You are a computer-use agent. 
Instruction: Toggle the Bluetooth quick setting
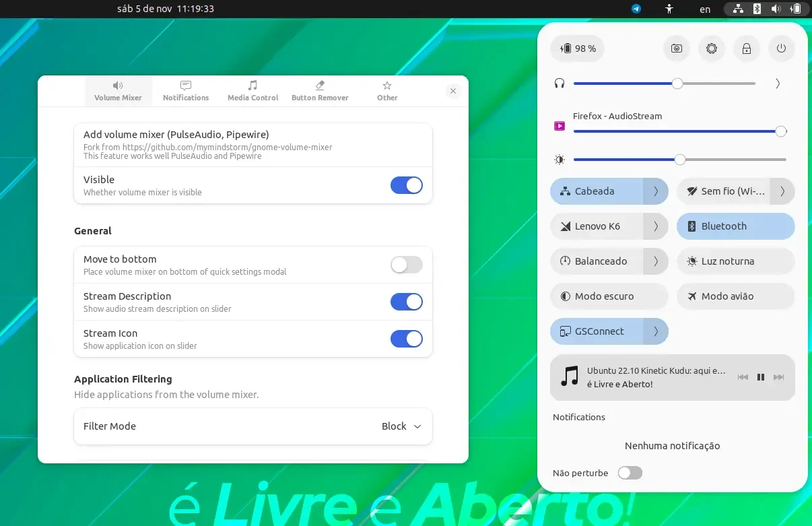tap(735, 226)
